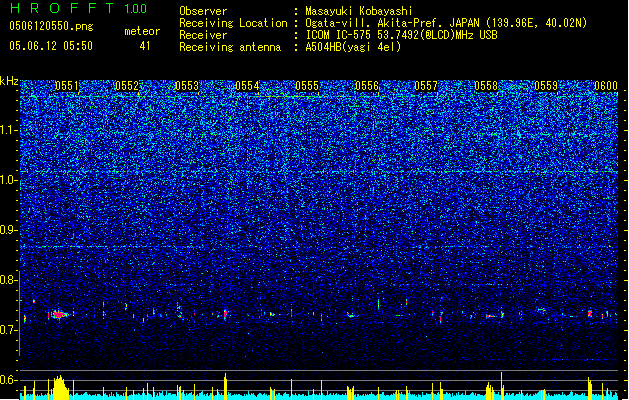Click the tallest yellow intensity peak near 0551
Viewport: 629px width, 400px height.
pyautogui.click(x=60, y=388)
